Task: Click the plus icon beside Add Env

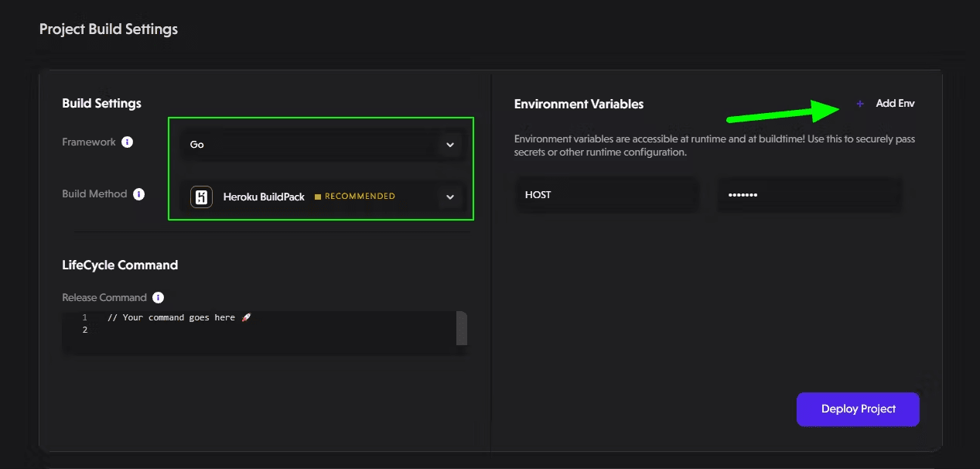Action: (x=860, y=104)
